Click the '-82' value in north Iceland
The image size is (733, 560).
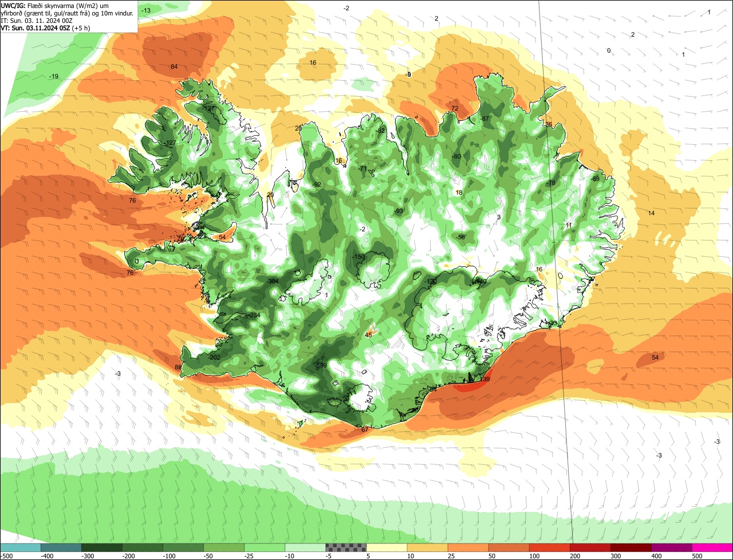[381, 131]
